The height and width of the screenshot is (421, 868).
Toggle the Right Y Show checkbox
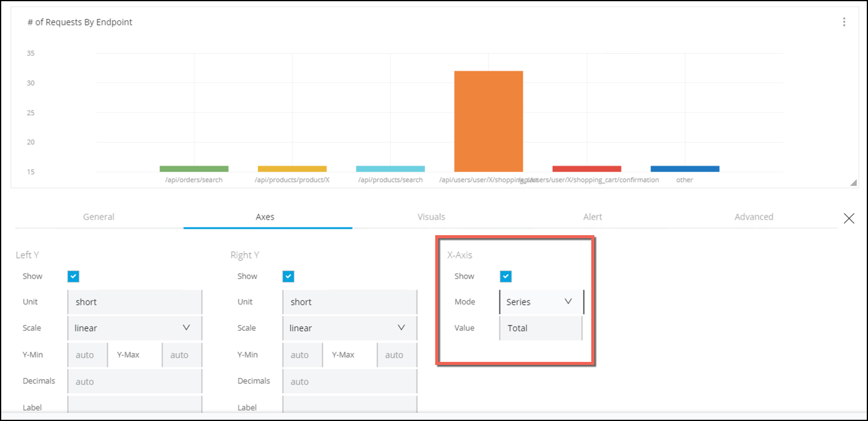[x=288, y=277]
